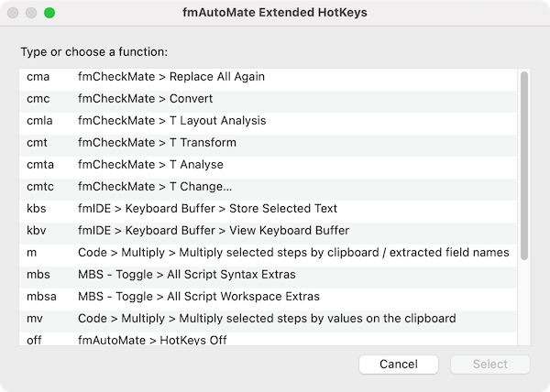The image size is (550, 392).
Task: Click the green zoom window button
Action: (x=49, y=13)
